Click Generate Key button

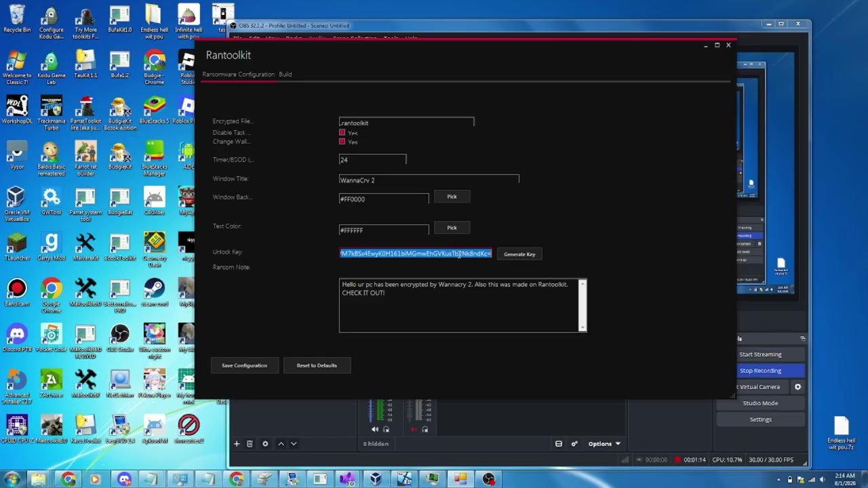[519, 254]
